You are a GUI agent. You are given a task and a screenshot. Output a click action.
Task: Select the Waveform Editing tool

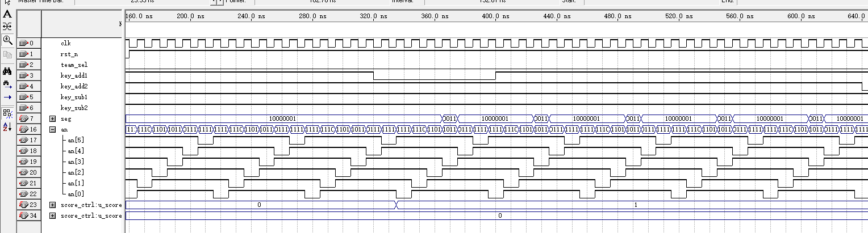click(7, 27)
